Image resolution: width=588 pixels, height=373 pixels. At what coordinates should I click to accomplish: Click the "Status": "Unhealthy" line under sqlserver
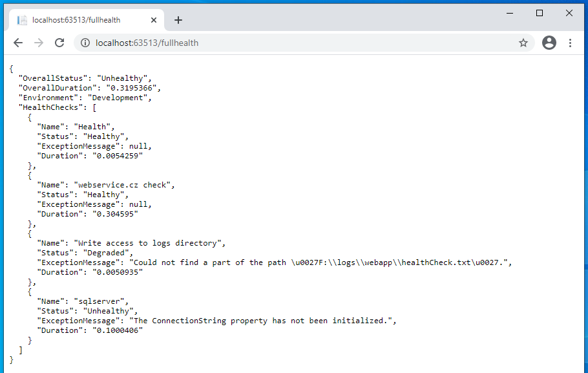(x=87, y=311)
